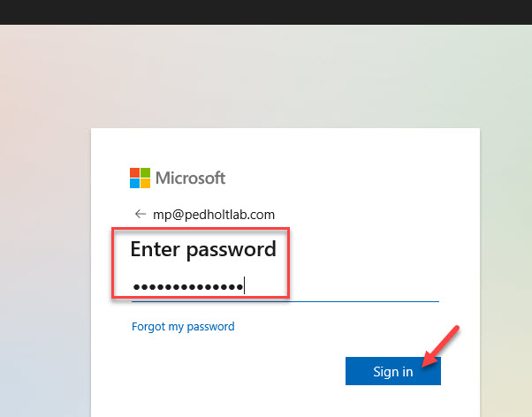This screenshot has width=532, height=417.
Task: Select the mp@pedholtlab.com account text
Action: [x=214, y=215]
